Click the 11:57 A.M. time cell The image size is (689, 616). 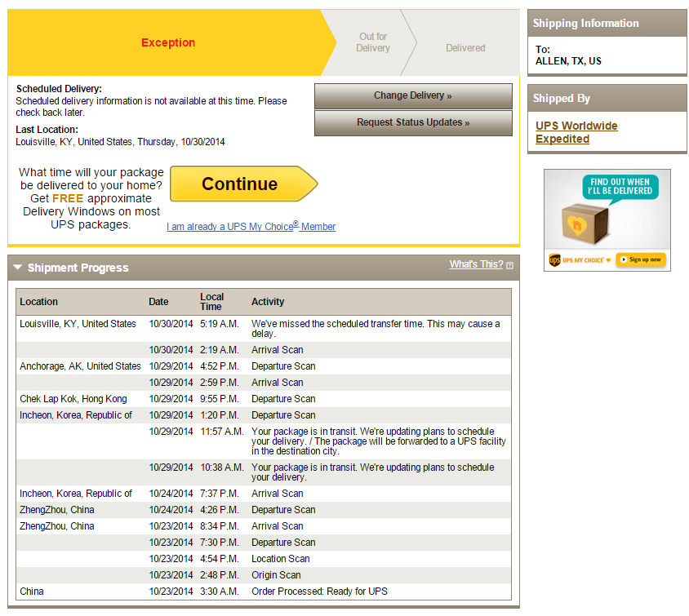[222, 431]
